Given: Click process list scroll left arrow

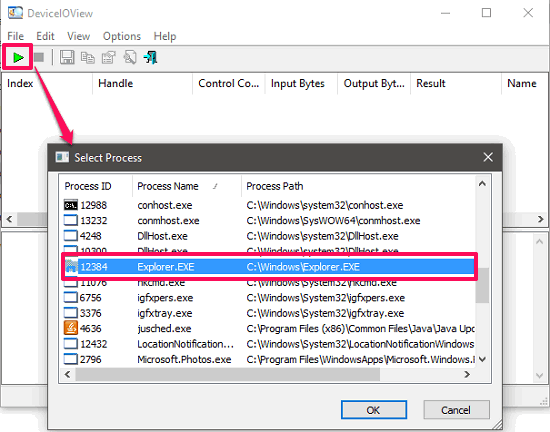Looking at the screenshot, I should point(68,374).
